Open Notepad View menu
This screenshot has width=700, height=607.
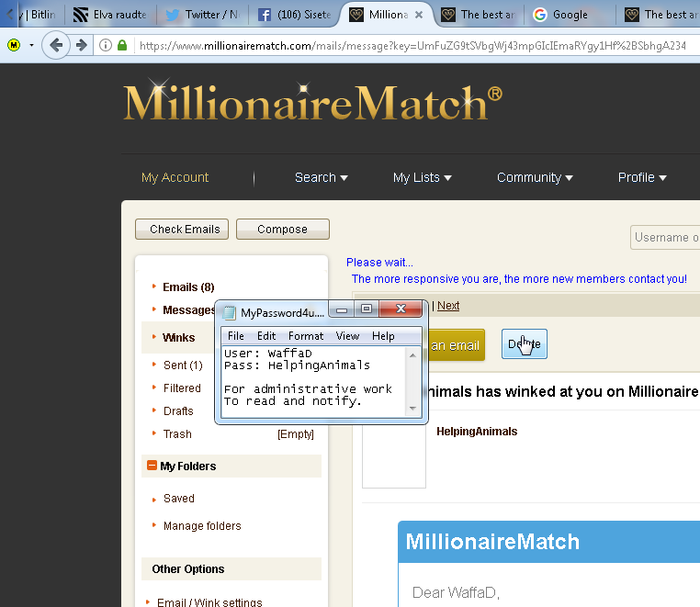point(347,335)
